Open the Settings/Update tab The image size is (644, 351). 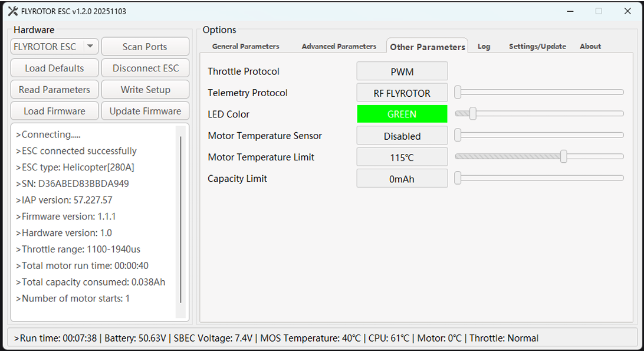click(x=537, y=47)
